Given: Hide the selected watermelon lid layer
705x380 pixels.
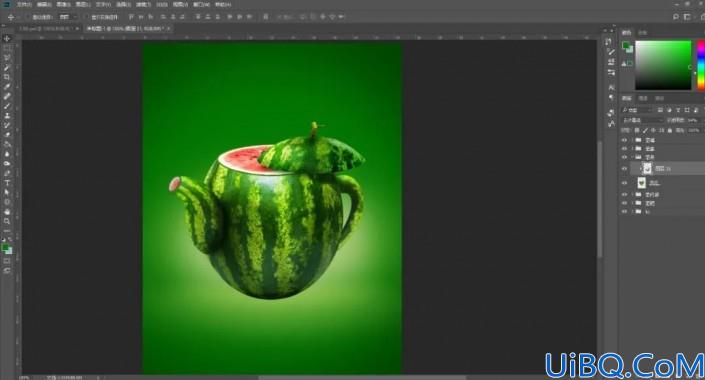Looking at the screenshot, I should (624, 169).
